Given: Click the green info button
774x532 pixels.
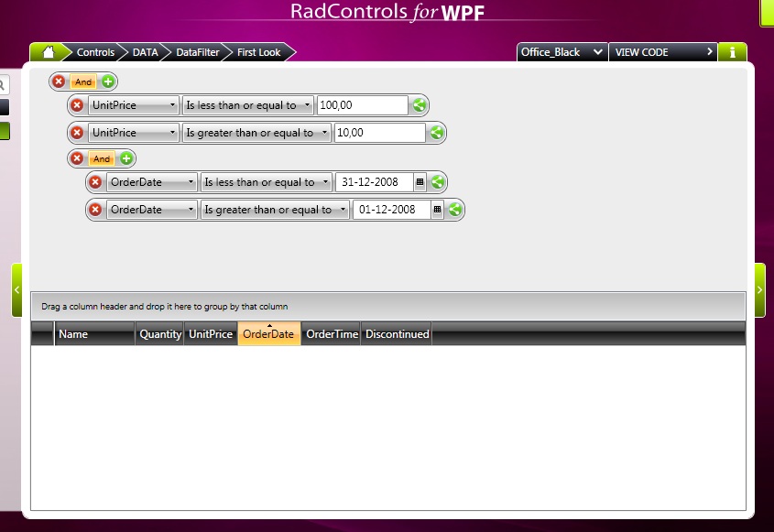Looking at the screenshot, I should click(x=733, y=52).
